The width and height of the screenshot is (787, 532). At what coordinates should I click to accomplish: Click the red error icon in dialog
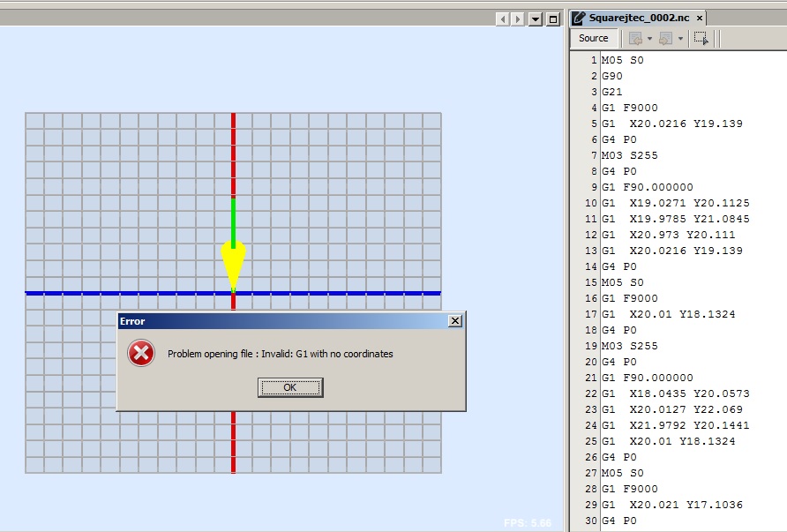(141, 353)
